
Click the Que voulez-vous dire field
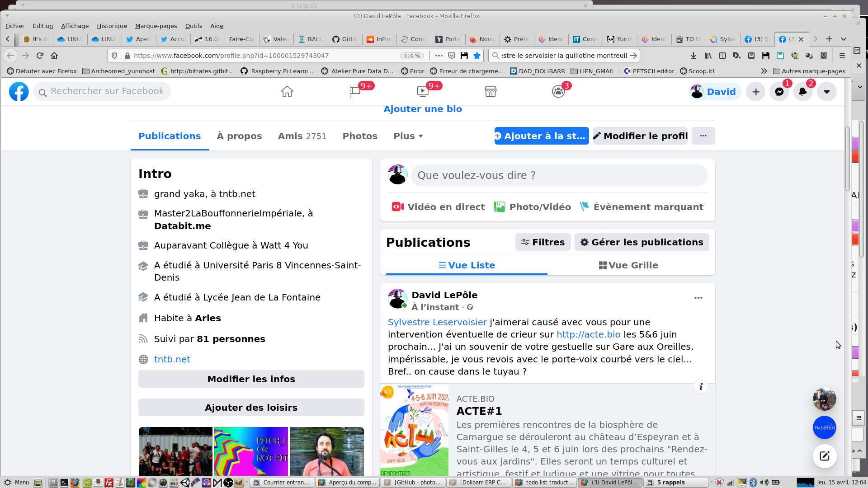[x=559, y=175]
